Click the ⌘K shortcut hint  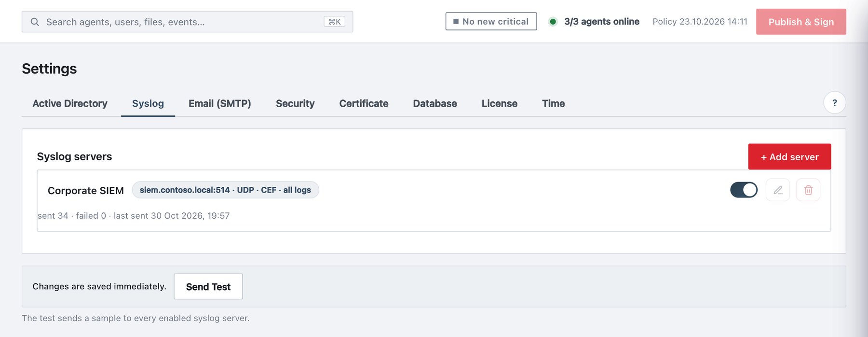coord(335,22)
